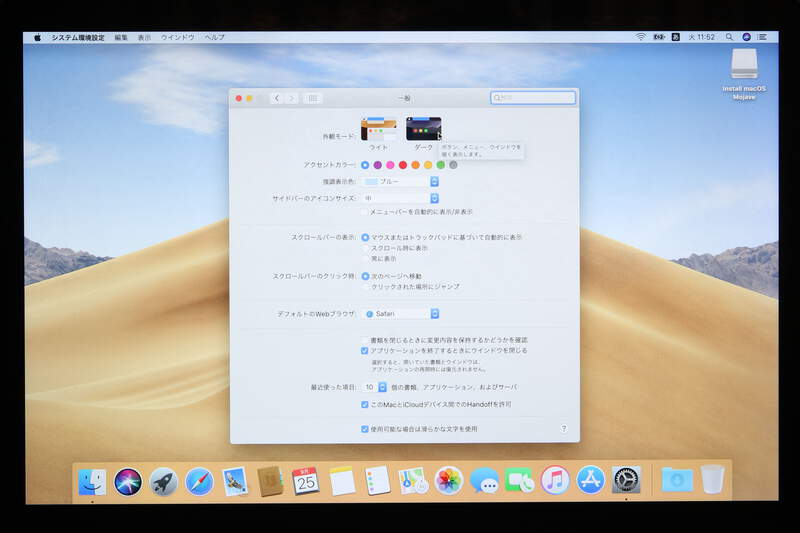This screenshot has height=533, width=800.
Task: Click input source icon in menu bar
Action: click(676, 37)
